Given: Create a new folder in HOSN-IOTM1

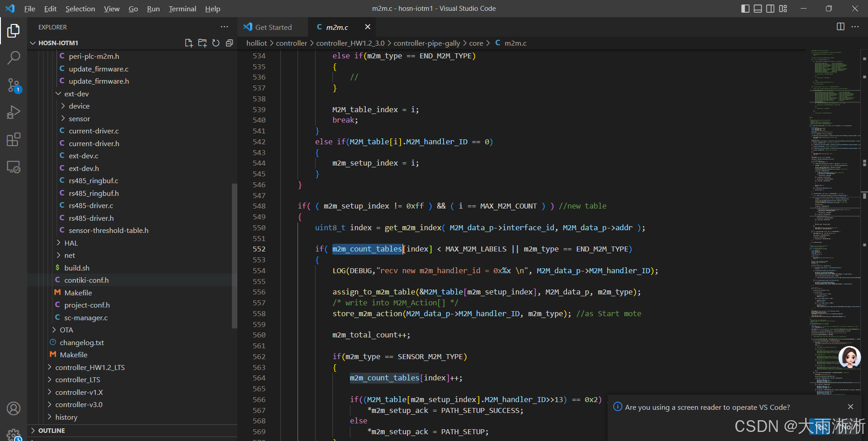Looking at the screenshot, I should (202, 43).
